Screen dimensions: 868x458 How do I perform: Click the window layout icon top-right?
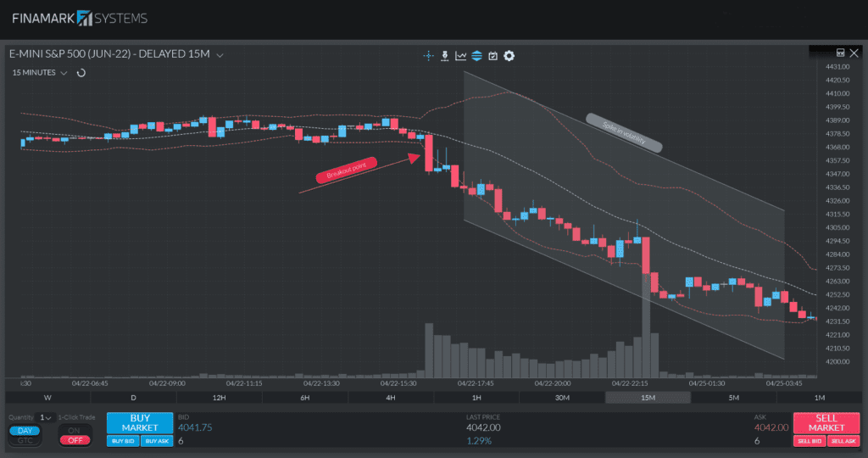(x=840, y=52)
